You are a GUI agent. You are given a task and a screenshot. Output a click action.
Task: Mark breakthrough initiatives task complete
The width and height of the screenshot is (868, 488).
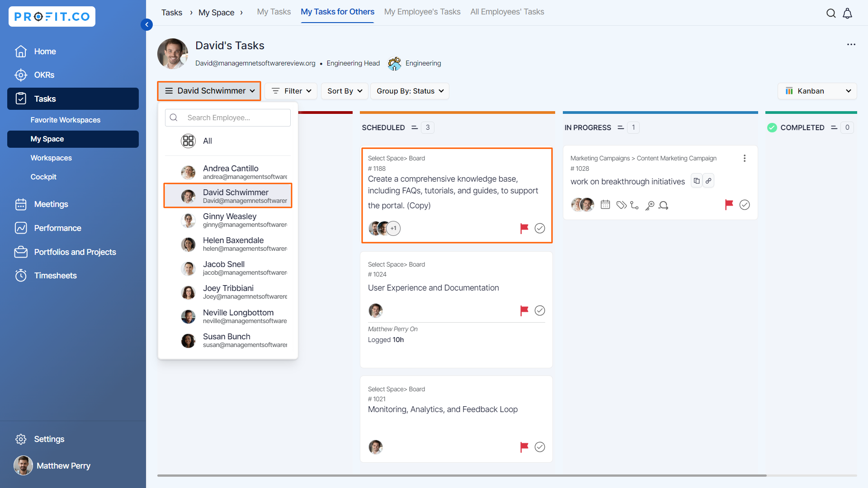click(744, 205)
